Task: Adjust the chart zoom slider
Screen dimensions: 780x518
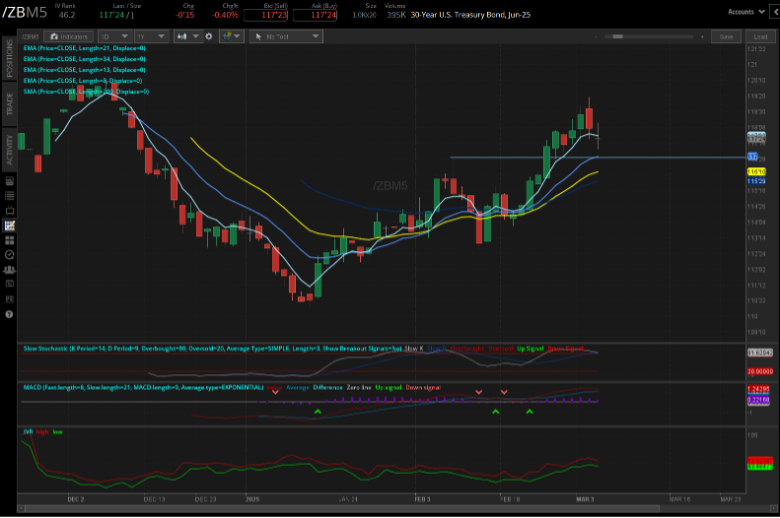Action: pos(649,36)
